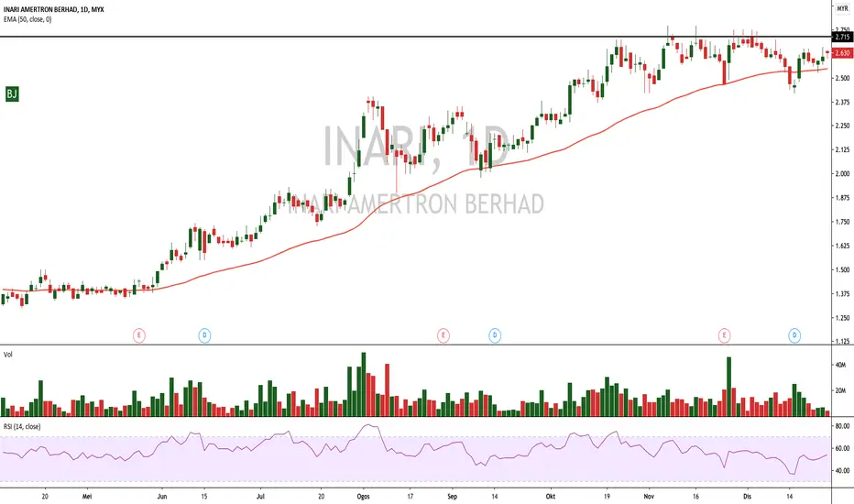Click the 60.00 RSI axis value
Viewport: 854px width, 504px height.
tap(842, 448)
